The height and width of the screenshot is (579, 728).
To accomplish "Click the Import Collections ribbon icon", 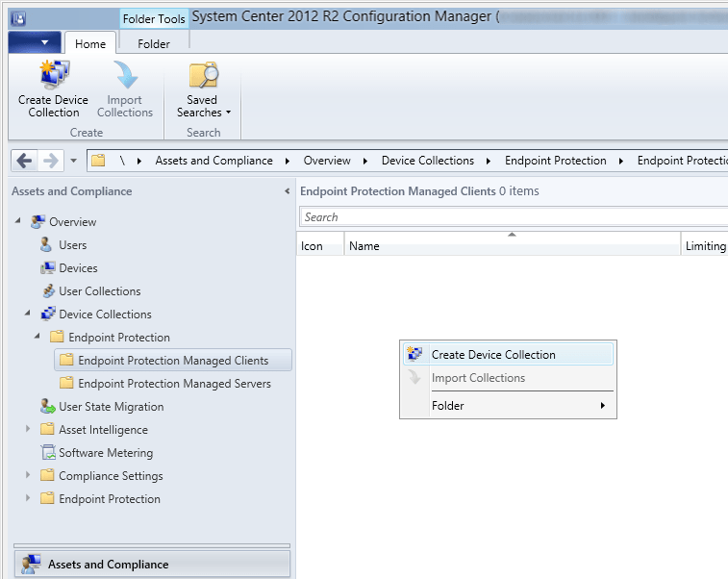I will pyautogui.click(x=125, y=74).
